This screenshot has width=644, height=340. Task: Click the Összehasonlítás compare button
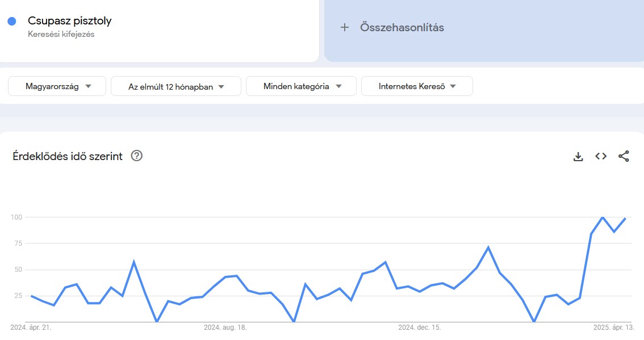coord(402,27)
